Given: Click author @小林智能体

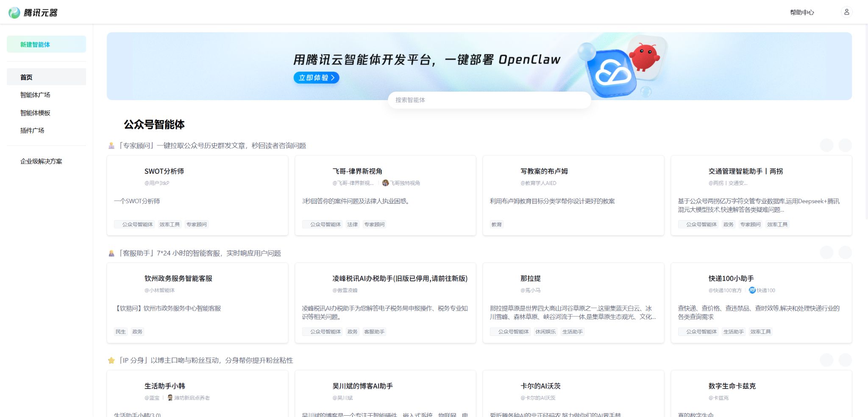Looking at the screenshot, I should click(159, 291).
